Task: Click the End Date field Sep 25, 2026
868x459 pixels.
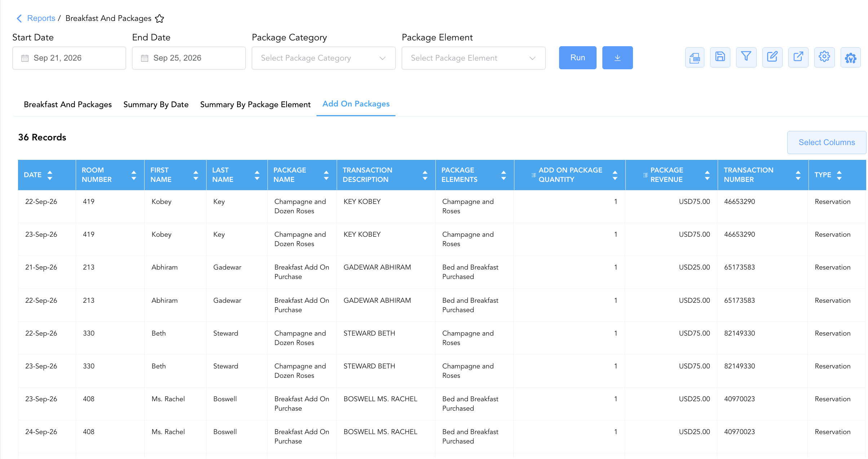Action: click(189, 58)
